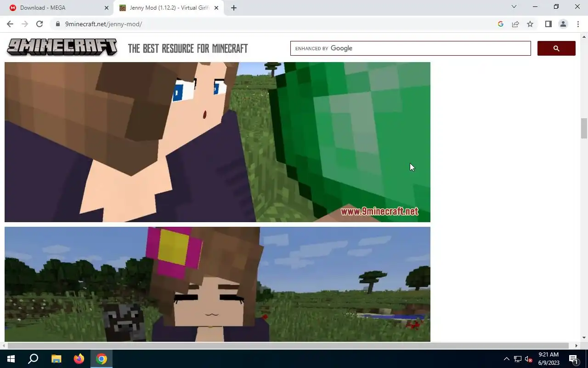The width and height of the screenshot is (588, 368).
Task: Share this page
Action: (x=515, y=24)
